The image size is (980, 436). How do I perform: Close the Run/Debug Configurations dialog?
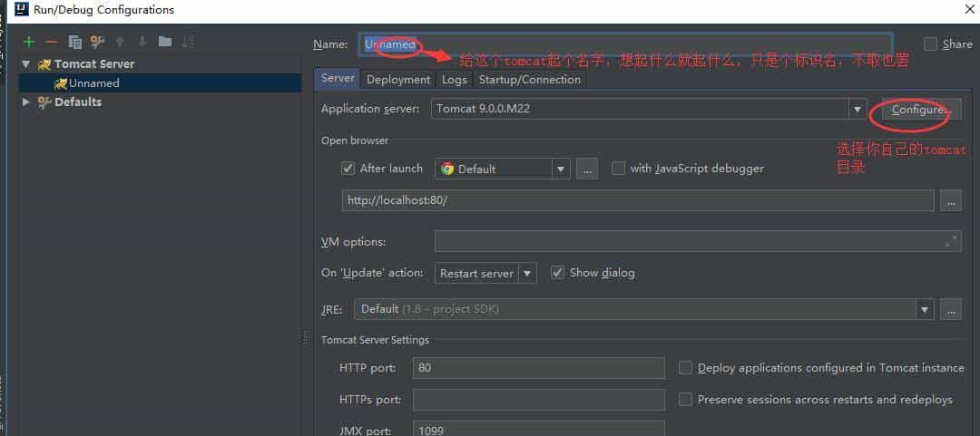pos(969,9)
